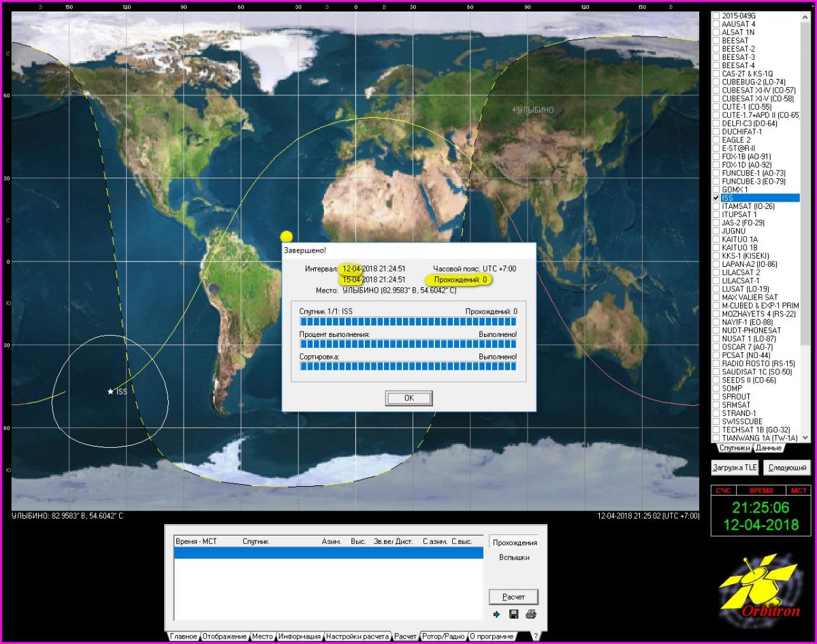Viewport: 817px width, 644px height.
Task: Click the green arrow icon below Расчет
Action: point(497,614)
